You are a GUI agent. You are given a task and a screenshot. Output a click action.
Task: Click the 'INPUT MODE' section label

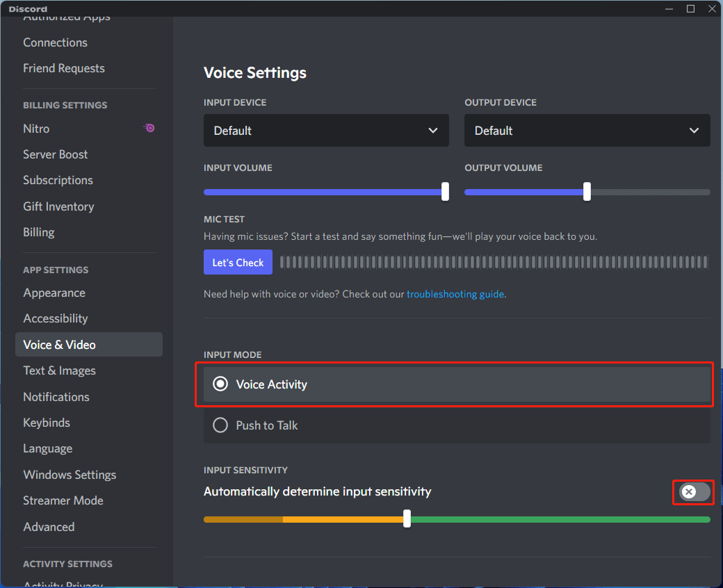tap(233, 355)
